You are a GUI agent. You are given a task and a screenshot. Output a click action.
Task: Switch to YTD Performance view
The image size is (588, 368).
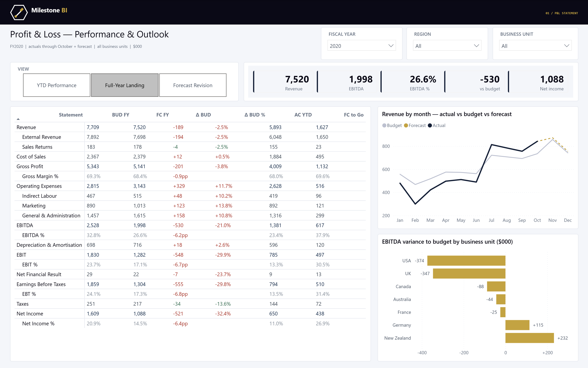(57, 85)
